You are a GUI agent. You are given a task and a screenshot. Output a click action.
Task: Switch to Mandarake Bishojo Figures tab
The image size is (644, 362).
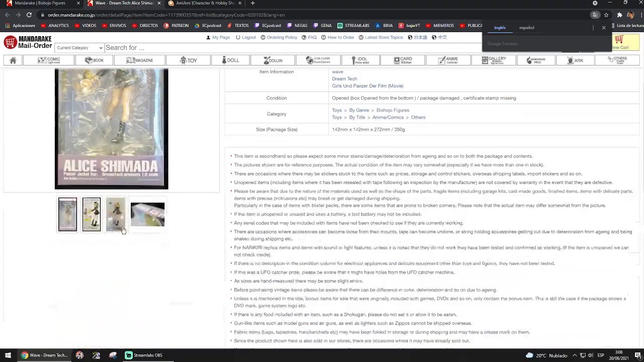pyautogui.click(x=40, y=3)
